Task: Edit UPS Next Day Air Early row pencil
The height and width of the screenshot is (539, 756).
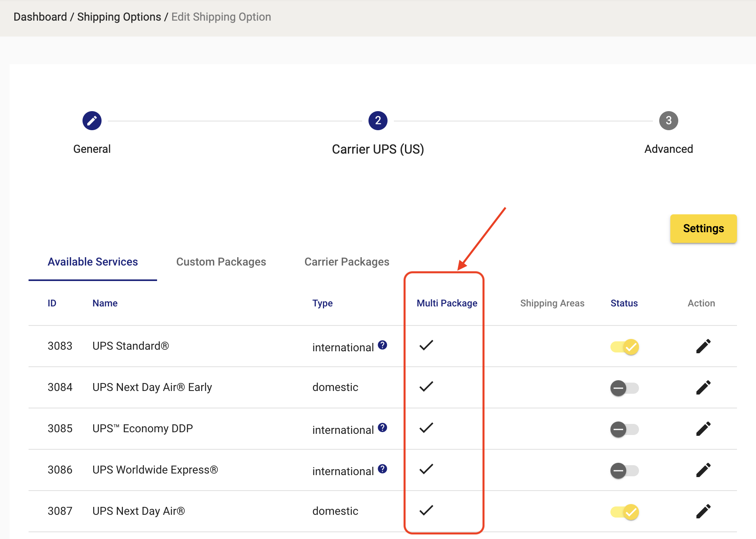Action: 703,387
